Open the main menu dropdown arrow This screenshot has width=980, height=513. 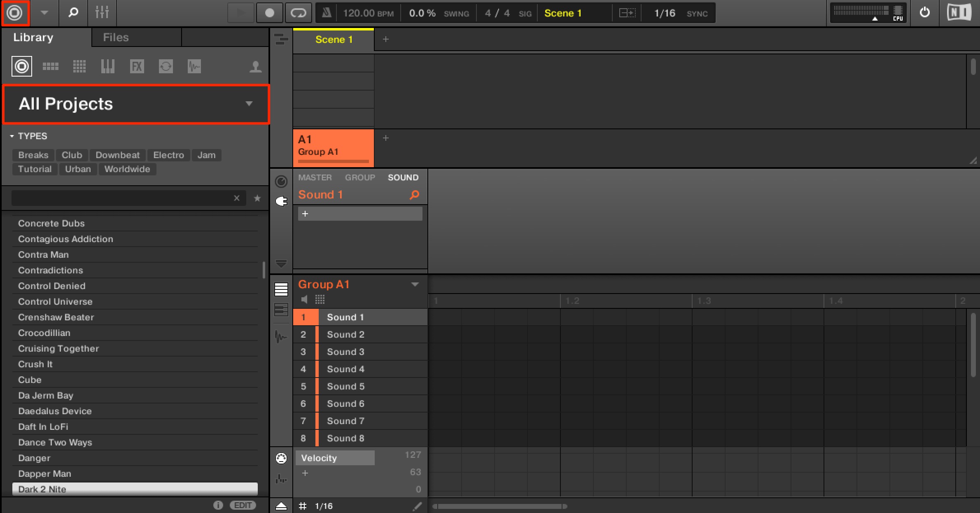(44, 13)
